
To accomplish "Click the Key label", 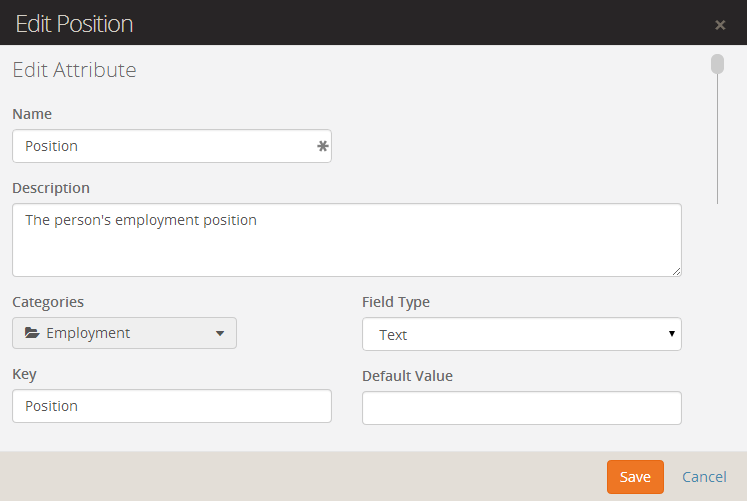I will pos(24,374).
